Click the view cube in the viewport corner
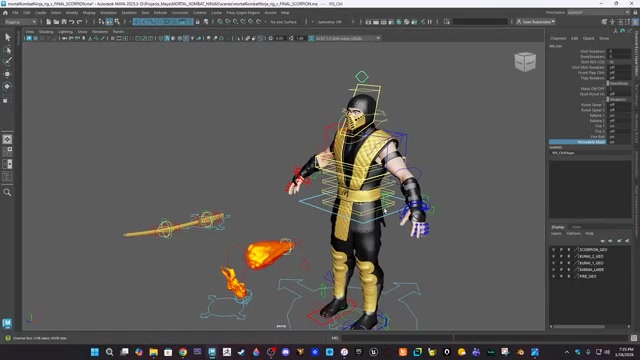 point(525,62)
